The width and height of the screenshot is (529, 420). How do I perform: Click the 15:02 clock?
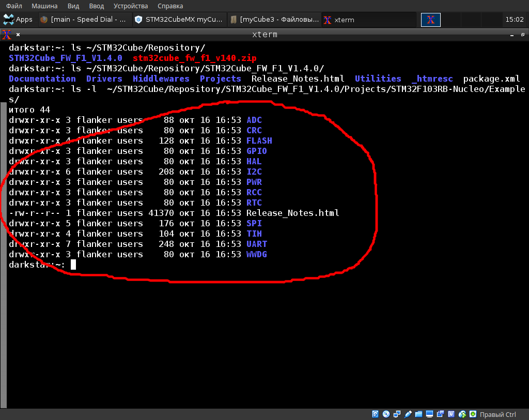tap(515, 20)
